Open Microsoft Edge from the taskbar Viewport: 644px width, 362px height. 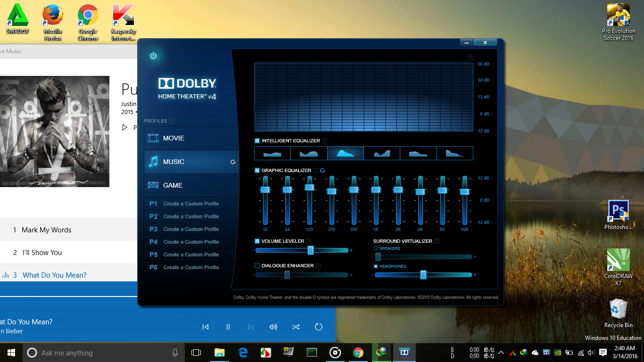tap(243, 353)
